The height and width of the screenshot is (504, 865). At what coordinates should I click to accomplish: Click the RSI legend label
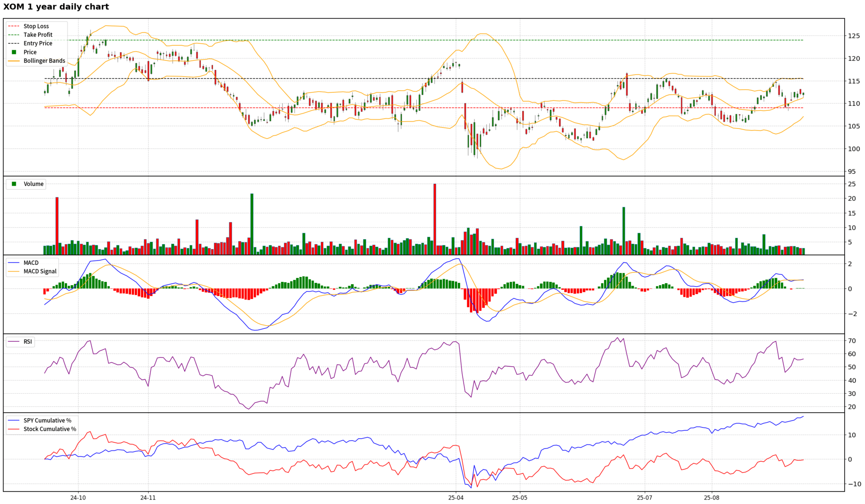(28, 341)
